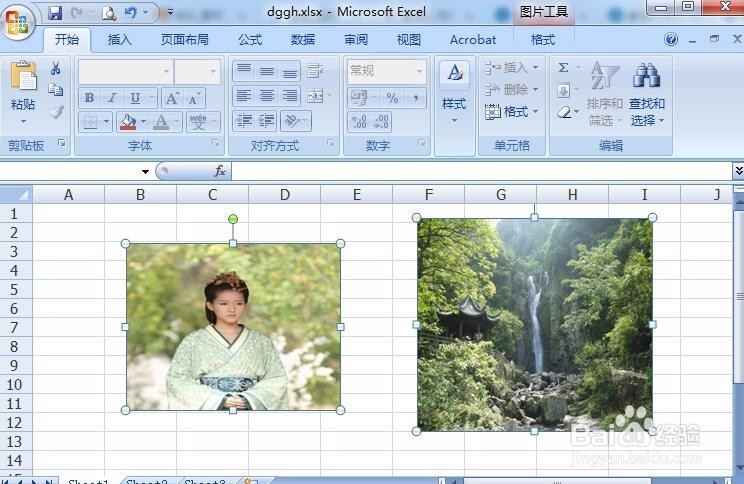Align text to bottom
The image size is (744, 484).
[289, 71]
